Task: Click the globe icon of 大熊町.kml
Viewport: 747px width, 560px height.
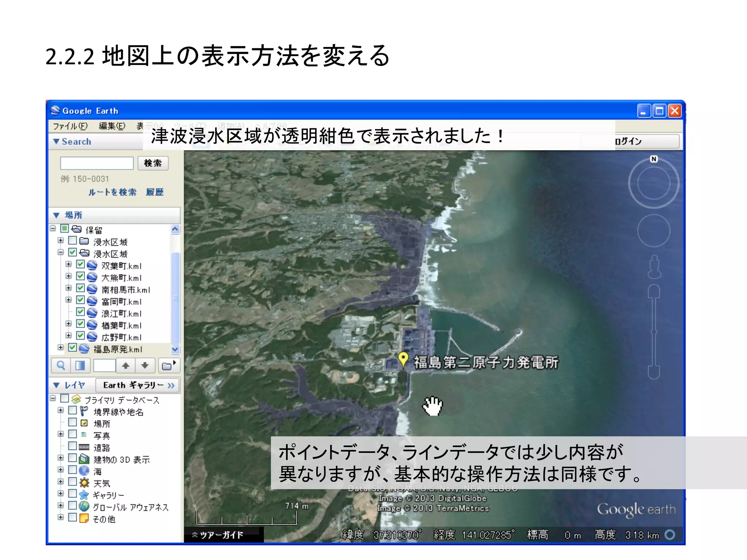Action: point(92,277)
